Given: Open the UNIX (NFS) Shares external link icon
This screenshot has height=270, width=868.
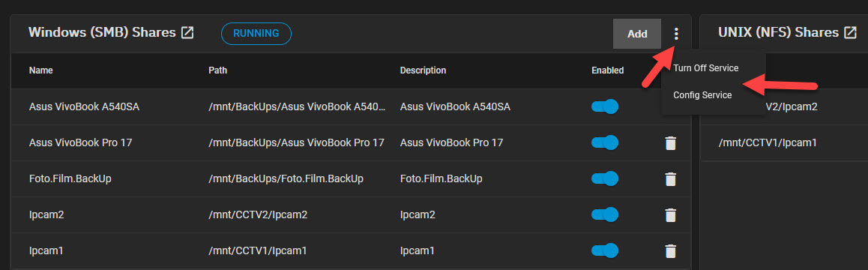Looking at the screenshot, I should (850, 33).
